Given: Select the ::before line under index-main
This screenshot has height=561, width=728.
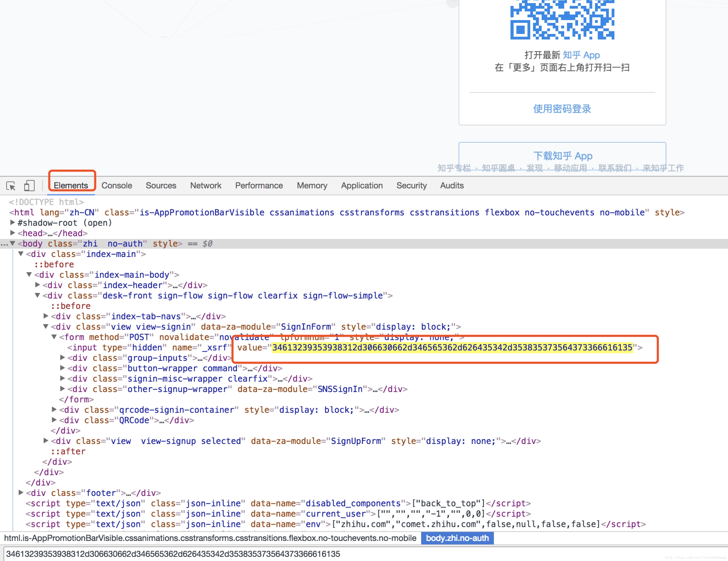Looking at the screenshot, I should point(54,264).
